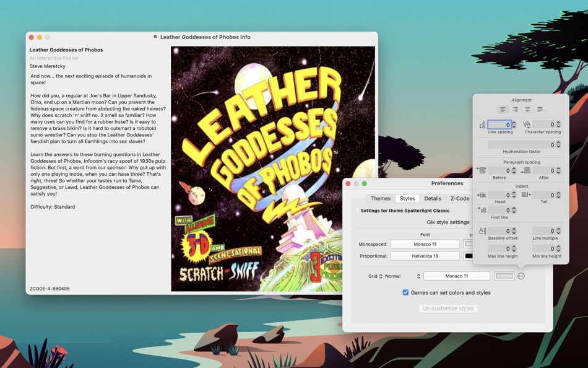Image resolution: width=588 pixels, height=368 pixels.
Task: Click the paragraph After spacing stepper
Action: [558, 170]
